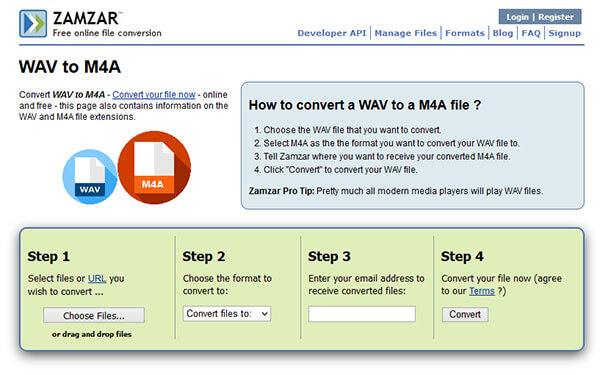Click instruction 'Select M4A as the the format'
This screenshot has height=375, width=600.
pos(391,143)
